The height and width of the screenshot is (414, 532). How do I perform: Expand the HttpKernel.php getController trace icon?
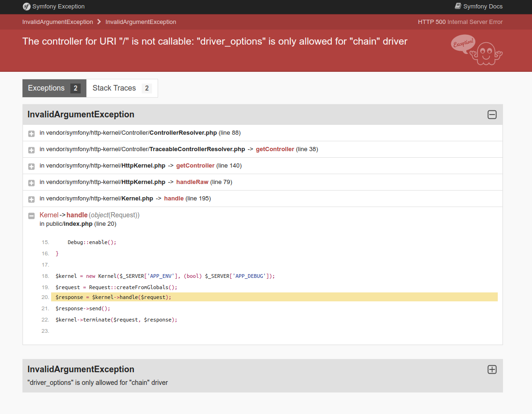(31, 166)
